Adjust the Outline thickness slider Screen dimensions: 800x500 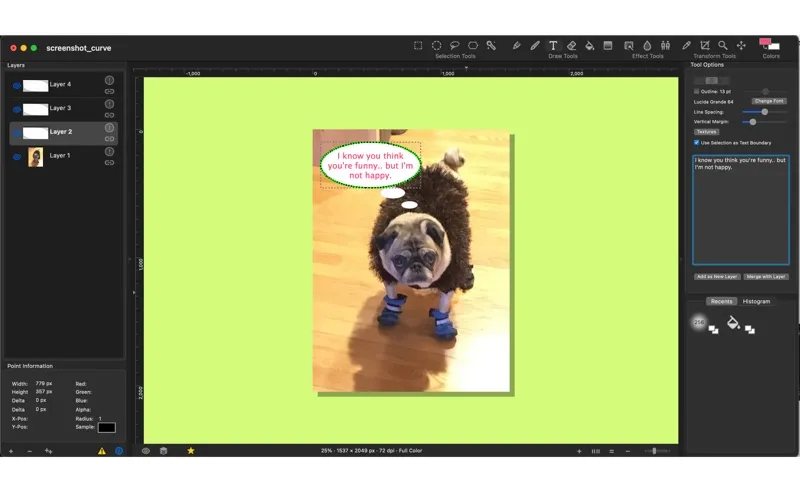click(764, 91)
